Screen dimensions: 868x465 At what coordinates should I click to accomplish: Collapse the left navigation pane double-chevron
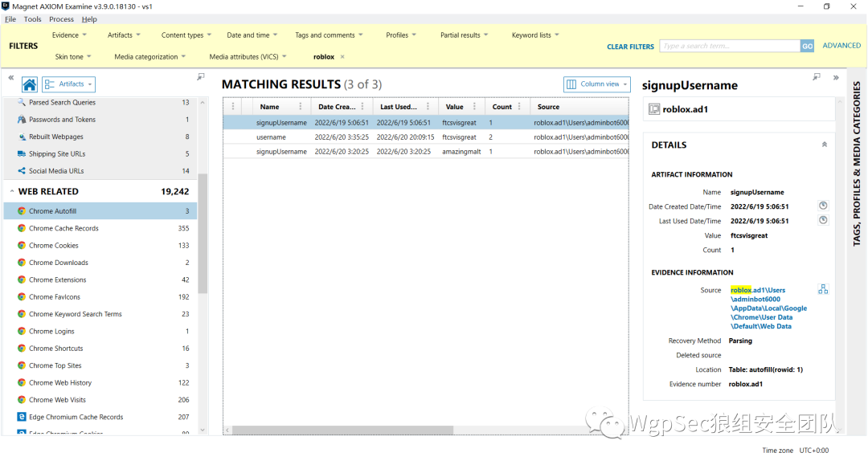point(11,77)
